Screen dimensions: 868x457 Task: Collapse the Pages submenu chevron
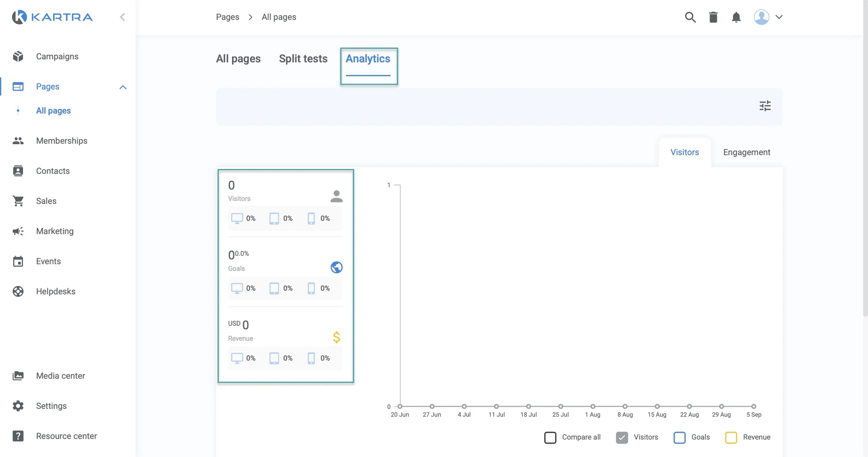click(123, 87)
